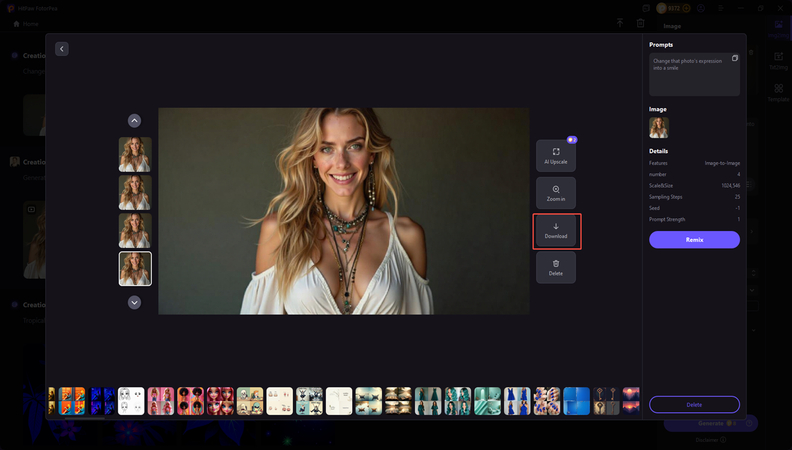Image resolution: width=792 pixels, height=450 pixels.
Task: Click the source image thumbnail under Image heading
Action: (x=659, y=128)
